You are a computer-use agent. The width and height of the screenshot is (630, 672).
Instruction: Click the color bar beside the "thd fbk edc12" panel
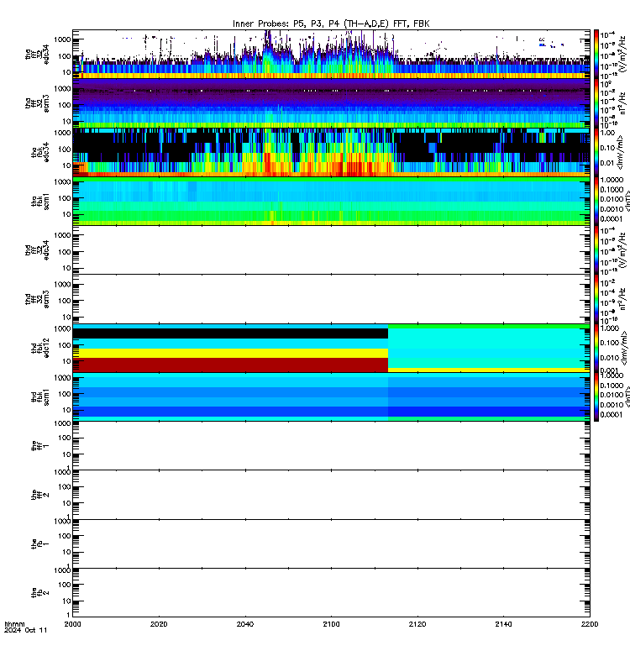[596, 348]
